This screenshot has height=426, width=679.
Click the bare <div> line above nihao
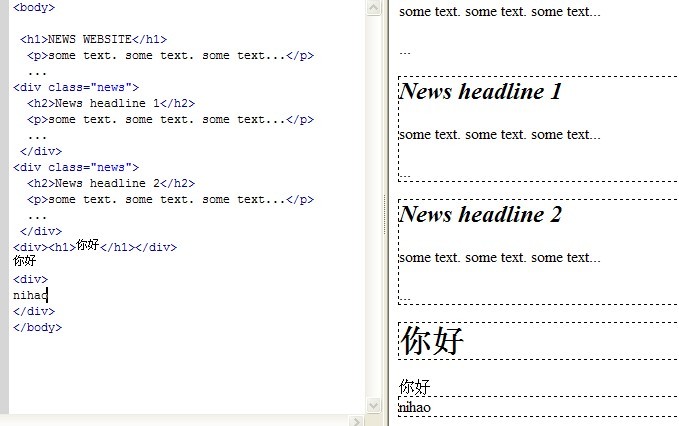tap(30, 279)
